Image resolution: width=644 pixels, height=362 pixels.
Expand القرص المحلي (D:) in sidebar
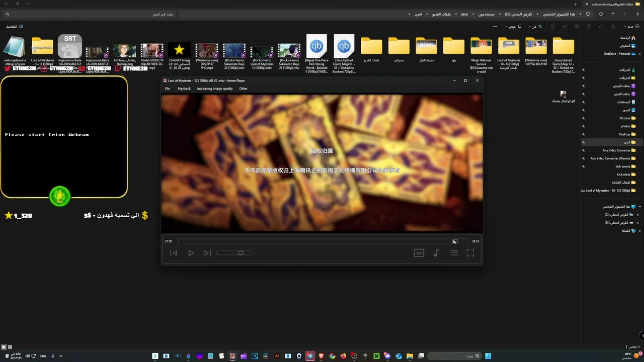637,223
